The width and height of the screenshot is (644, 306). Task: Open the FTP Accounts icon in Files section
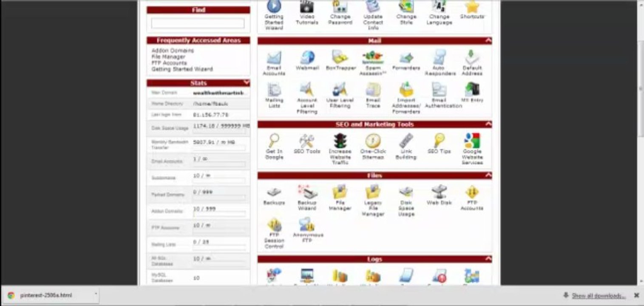point(472,192)
